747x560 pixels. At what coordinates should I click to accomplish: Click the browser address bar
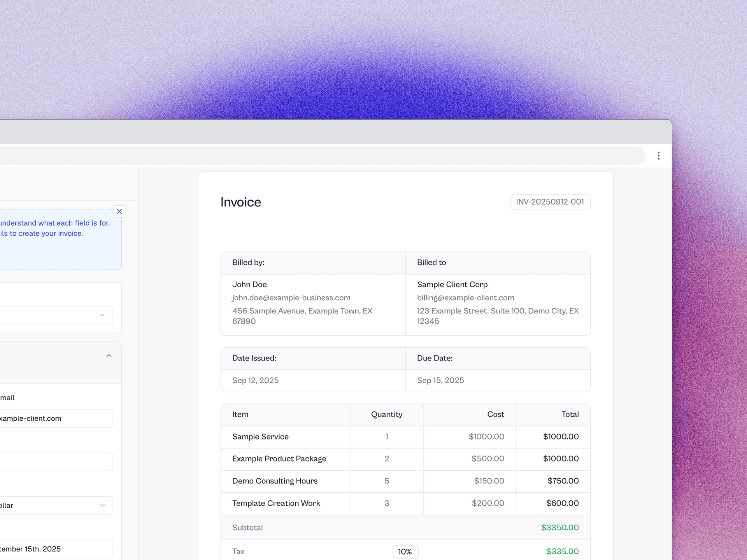pyautogui.click(x=311, y=155)
